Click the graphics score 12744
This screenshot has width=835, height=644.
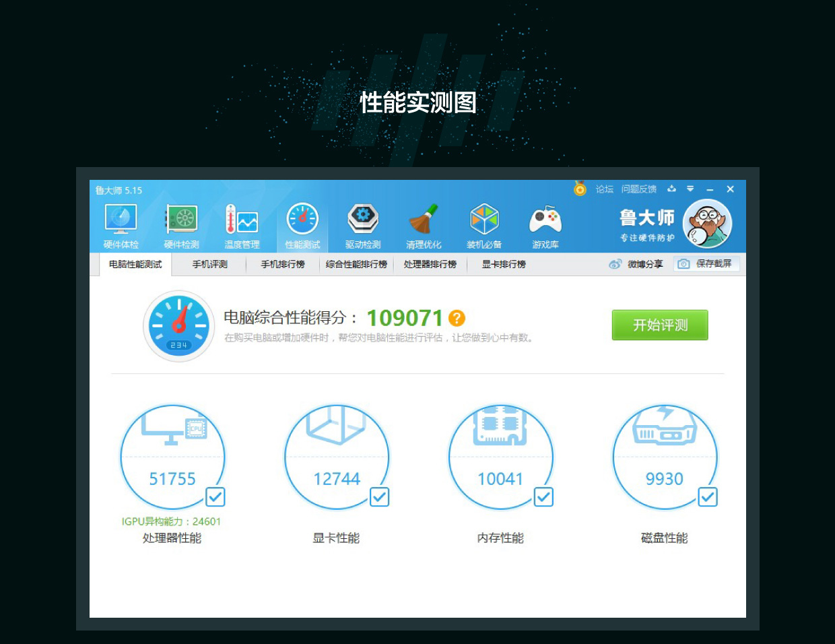click(x=337, y=479)
